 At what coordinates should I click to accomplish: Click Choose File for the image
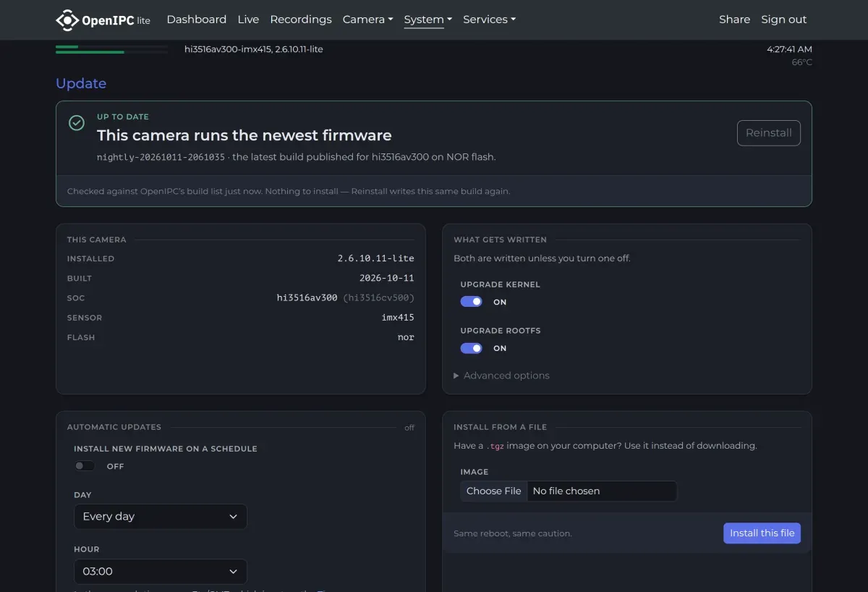(x=494, y=491)
